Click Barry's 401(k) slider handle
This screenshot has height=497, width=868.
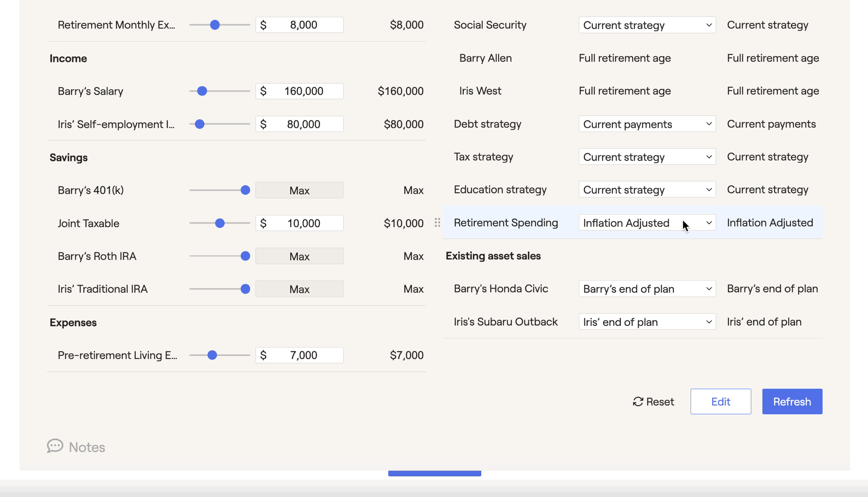point(245,190)
